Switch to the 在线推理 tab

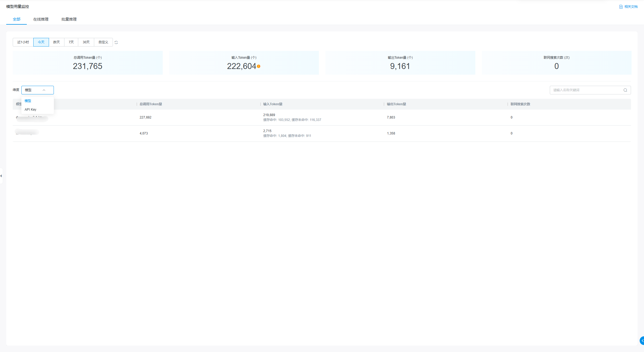pyautogui.click(x=41, y=19)
